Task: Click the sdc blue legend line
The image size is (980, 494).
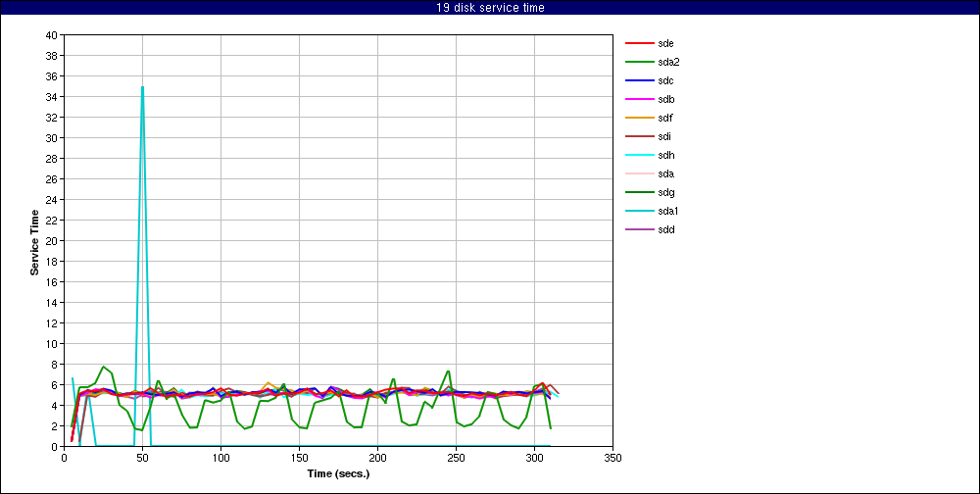Action: coord(638,80)
